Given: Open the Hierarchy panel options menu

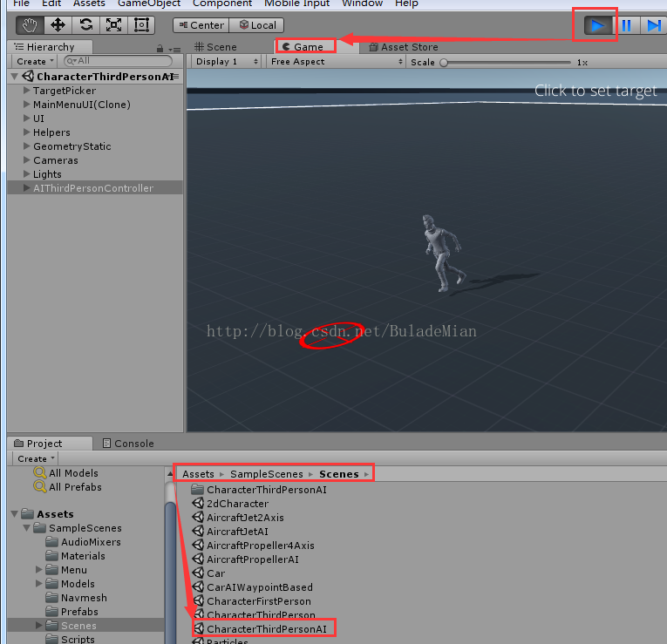Looking at the screenshot, I should coord(174,50).
